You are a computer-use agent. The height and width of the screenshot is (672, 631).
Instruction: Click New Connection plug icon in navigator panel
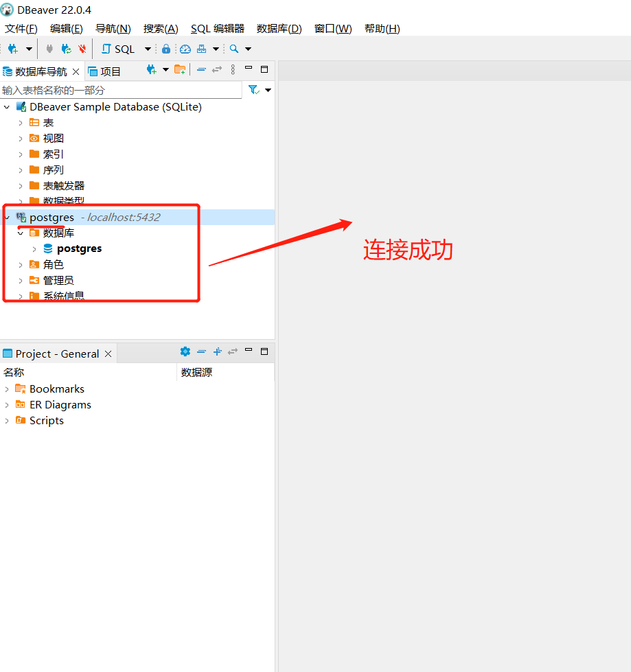151,69
